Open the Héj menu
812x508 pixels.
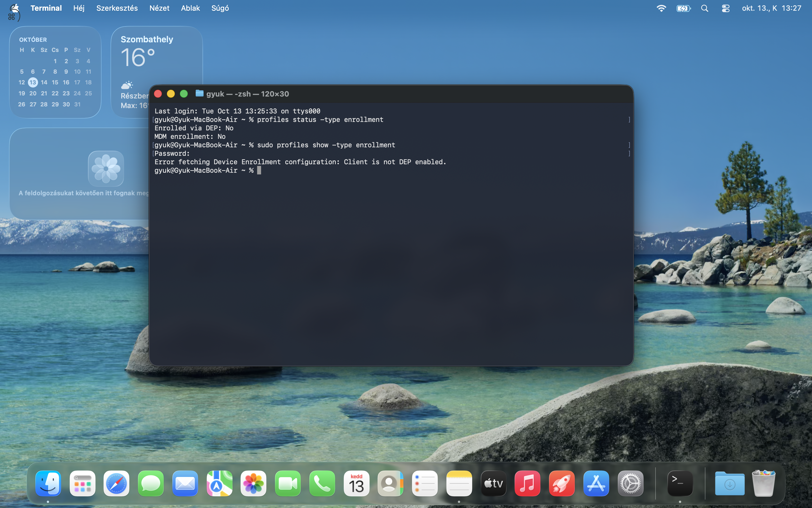tap(79, 8)
